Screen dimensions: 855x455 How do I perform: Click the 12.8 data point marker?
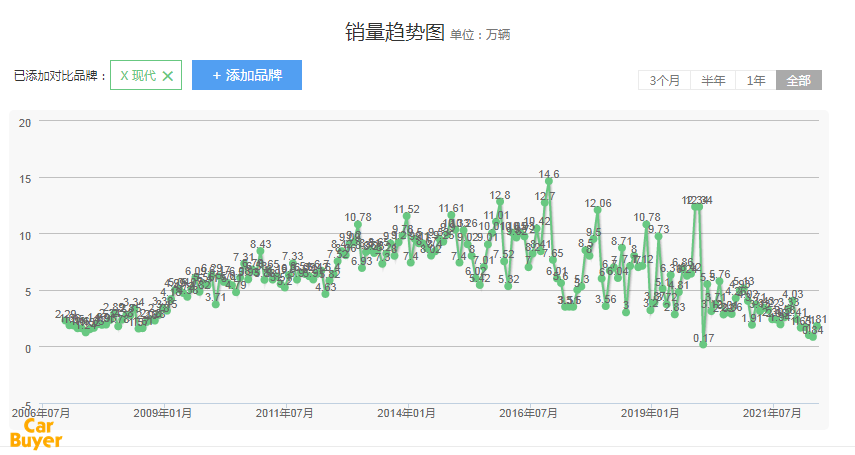(x=500, y=203)
